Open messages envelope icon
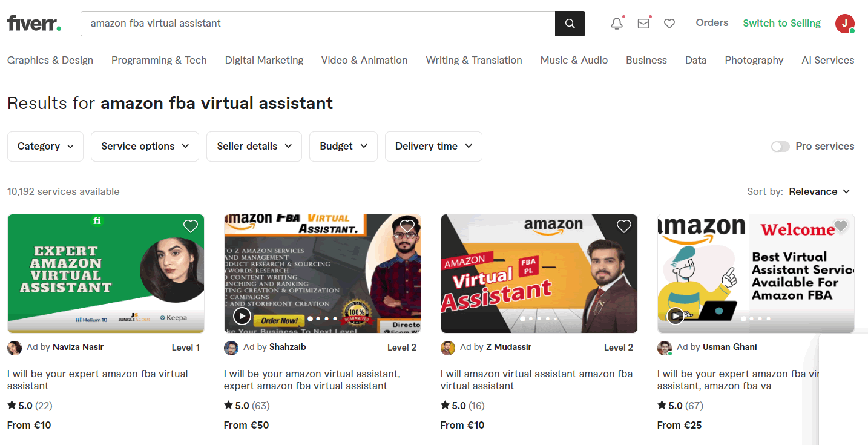 (x=643, y=24)
